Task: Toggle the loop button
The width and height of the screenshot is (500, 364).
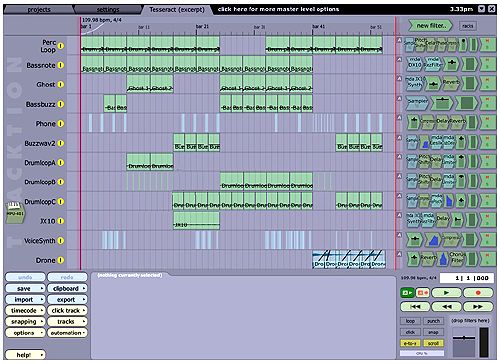Action: pos(410,321)
